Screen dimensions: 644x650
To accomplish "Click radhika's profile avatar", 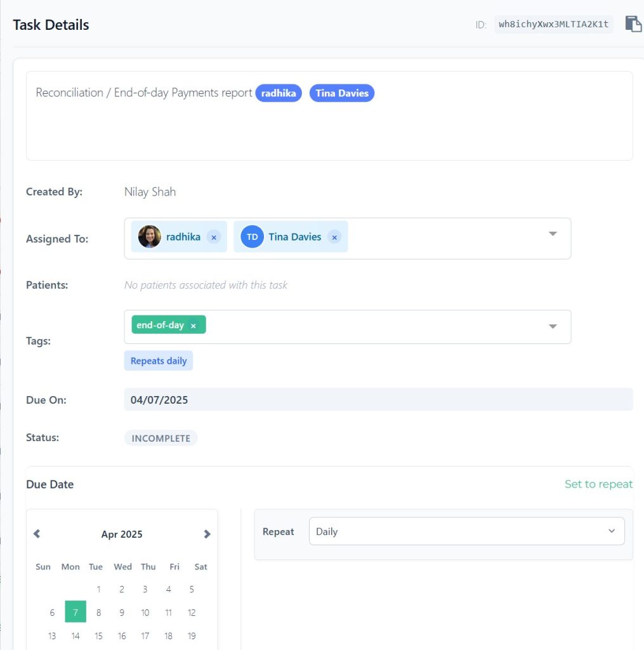I will tap(148, 237).
